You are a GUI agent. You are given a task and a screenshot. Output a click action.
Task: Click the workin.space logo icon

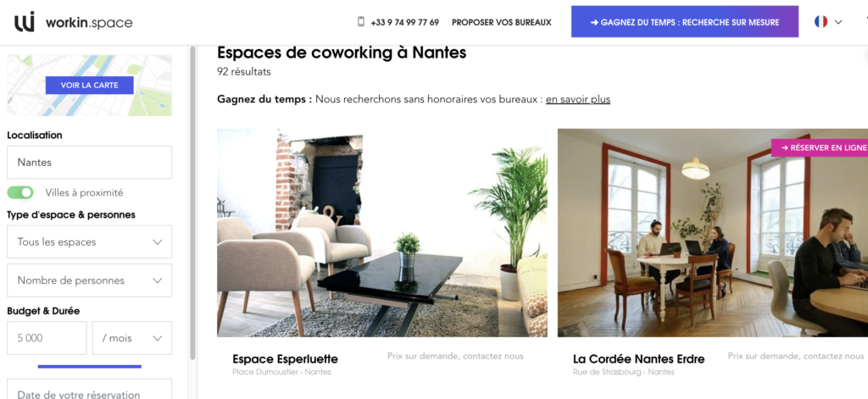25,22
